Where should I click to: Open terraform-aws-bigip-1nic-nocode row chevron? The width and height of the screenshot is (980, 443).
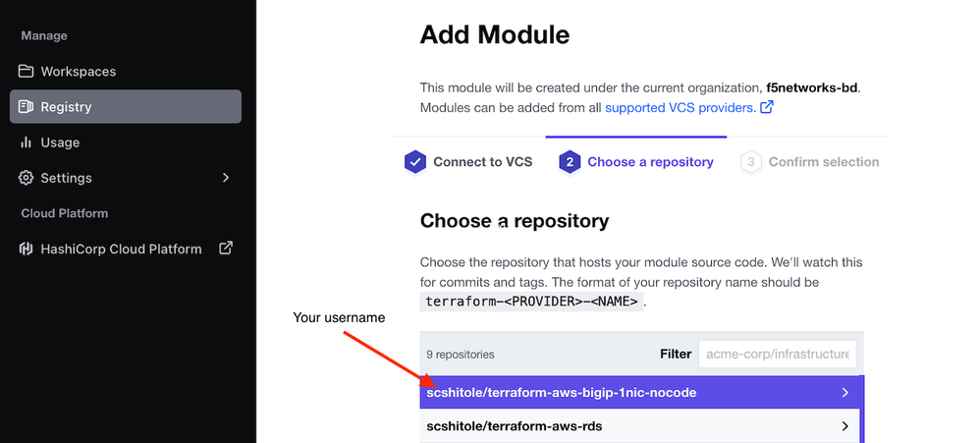(845, 393)
